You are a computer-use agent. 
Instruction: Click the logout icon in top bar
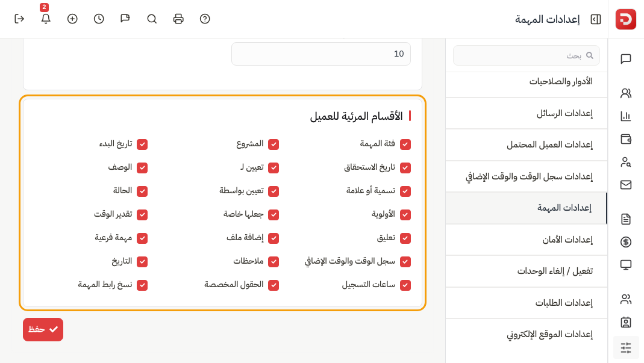[x=19, y=19]
